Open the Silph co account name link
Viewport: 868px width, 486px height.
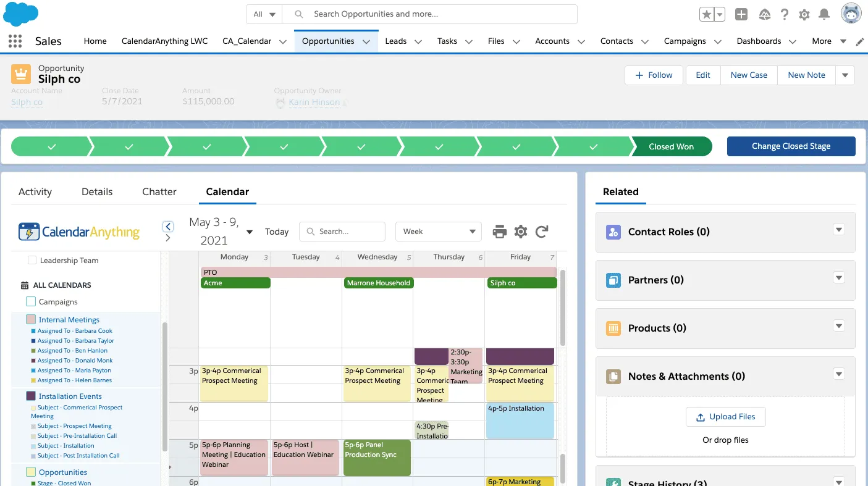27,102
